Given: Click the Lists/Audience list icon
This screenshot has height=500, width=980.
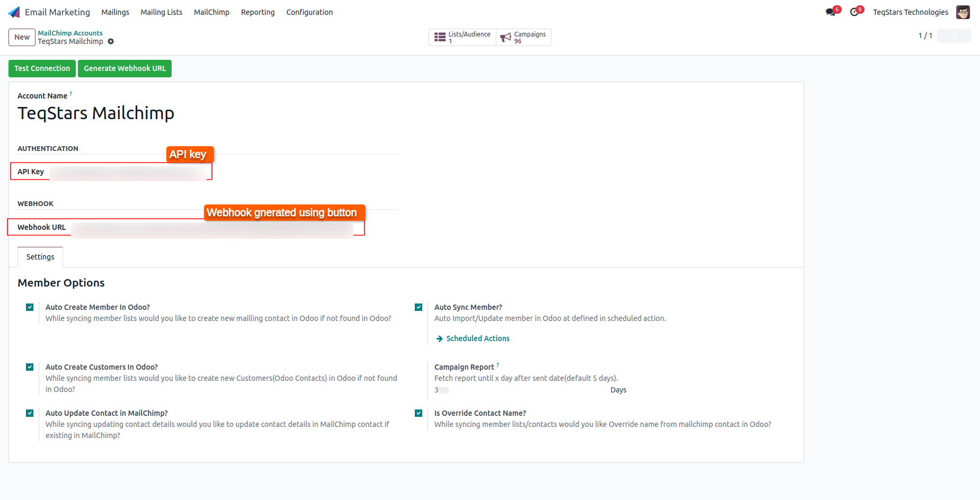Looking at the screenshot, I should pyautogui.click(x=440, y=37).
